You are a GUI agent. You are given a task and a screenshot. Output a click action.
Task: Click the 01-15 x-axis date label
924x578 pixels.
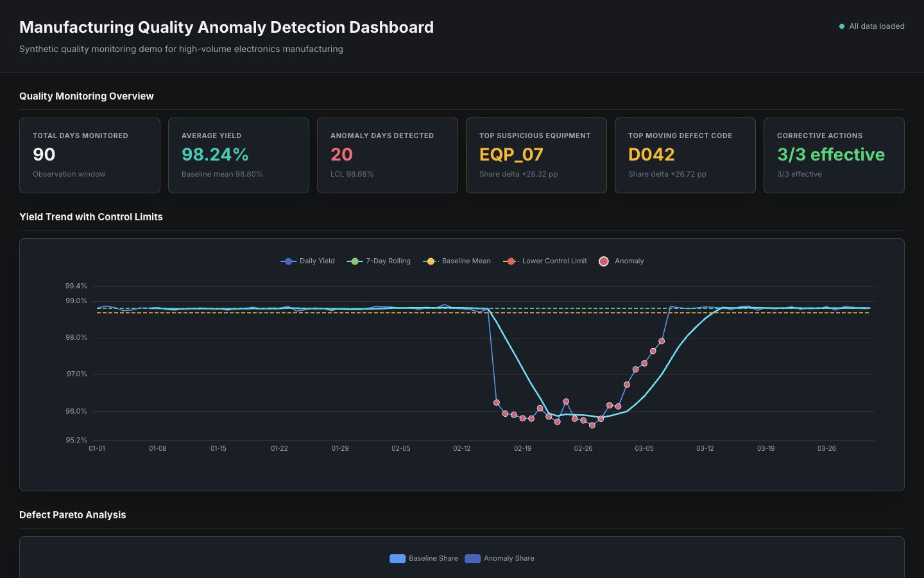click(218, 448)
